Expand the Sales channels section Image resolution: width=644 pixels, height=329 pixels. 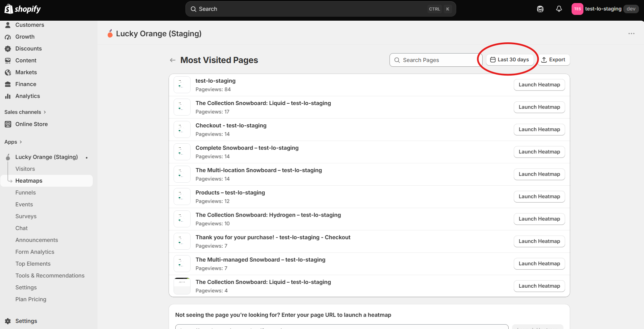(x=25, y=112)
